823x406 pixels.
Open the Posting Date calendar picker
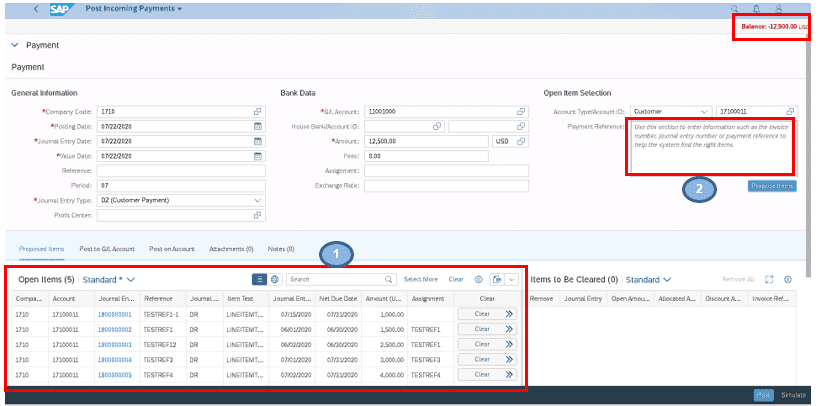257,126
